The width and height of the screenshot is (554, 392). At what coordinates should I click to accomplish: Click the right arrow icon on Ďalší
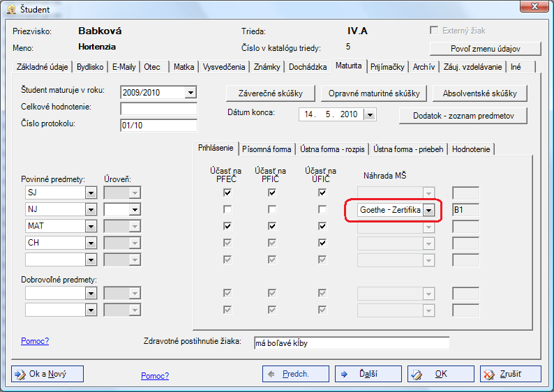tap(344, 374)
